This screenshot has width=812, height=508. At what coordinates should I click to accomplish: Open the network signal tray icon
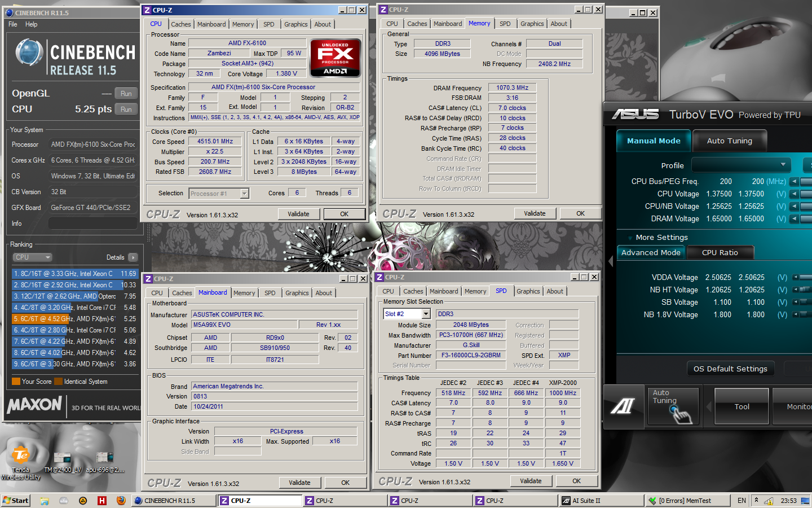(x=769, y=501)
